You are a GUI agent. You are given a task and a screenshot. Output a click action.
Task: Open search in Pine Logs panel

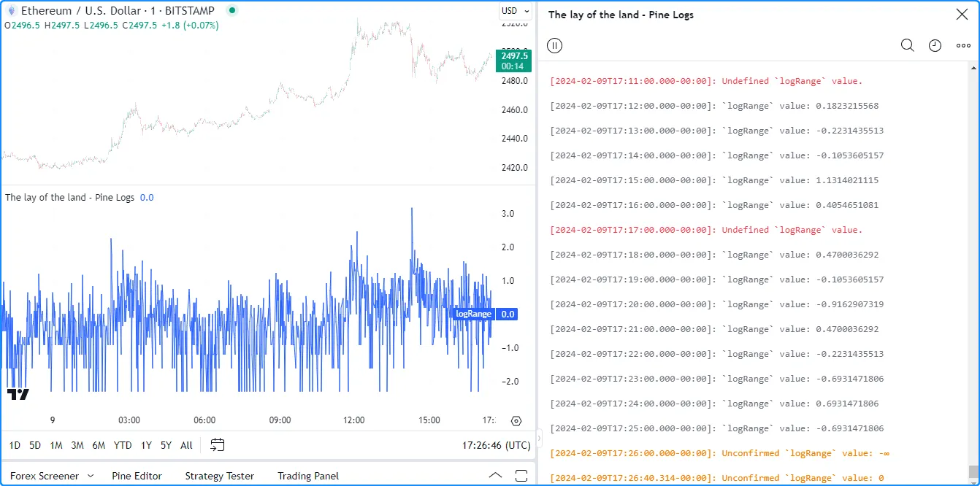coord(907,45)
